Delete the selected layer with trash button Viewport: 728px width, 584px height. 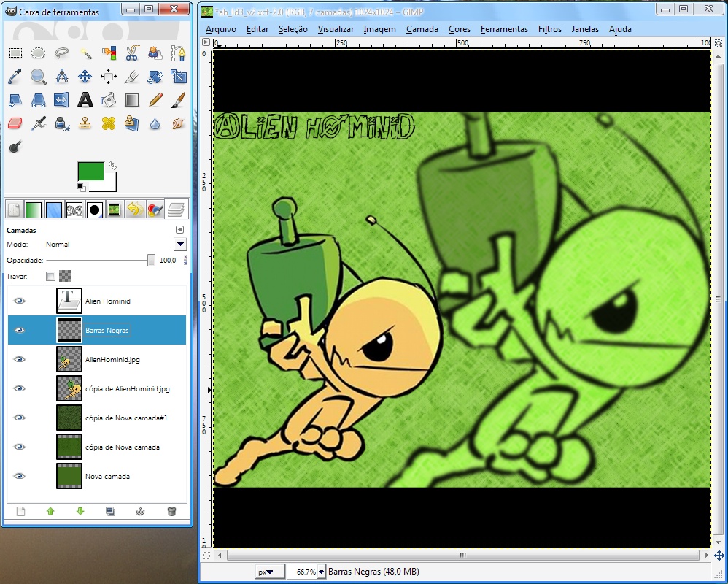171,512
